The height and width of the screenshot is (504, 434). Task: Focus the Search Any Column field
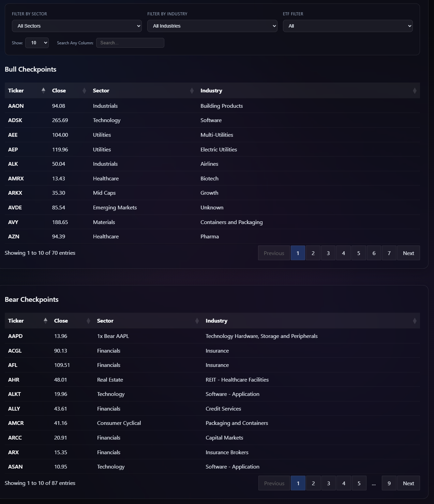[x=130, y=43]
